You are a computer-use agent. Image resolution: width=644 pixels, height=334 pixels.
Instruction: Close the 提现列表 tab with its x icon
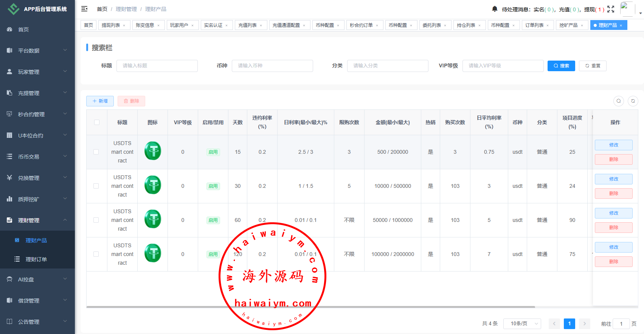coord(124,25)
